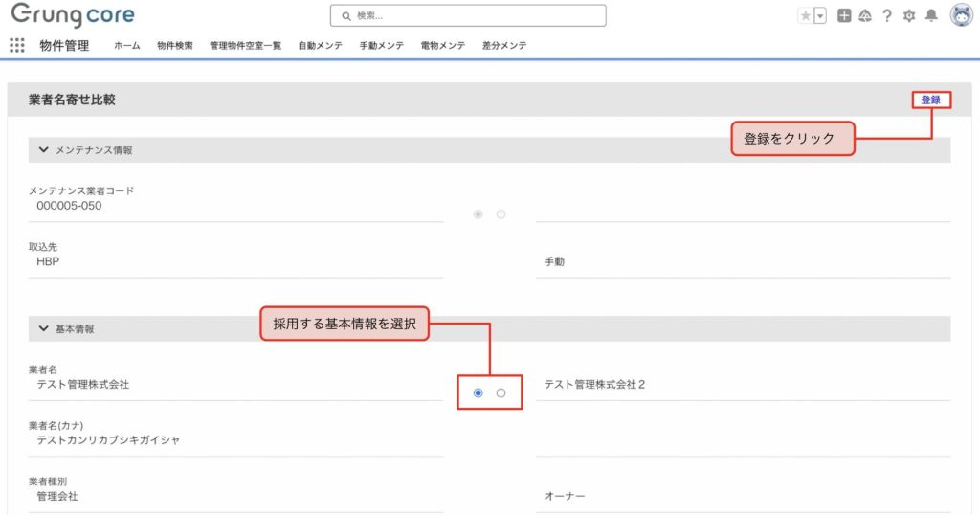Open the notifications bell
Viewport: 980px width, 515px height.
[931, 16]
